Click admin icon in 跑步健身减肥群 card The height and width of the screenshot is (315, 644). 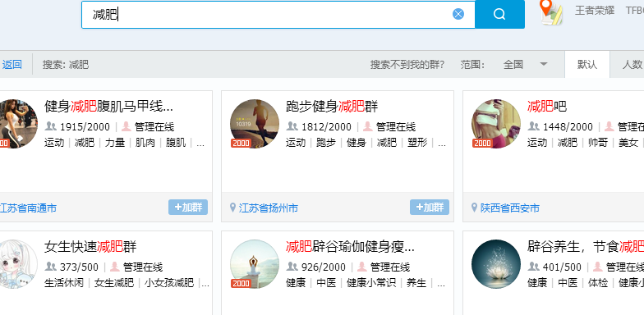(368, 126)
